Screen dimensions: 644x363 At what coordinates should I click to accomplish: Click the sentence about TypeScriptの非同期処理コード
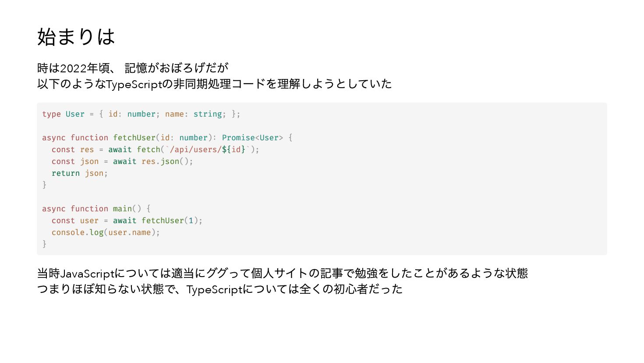tap(214, 84)
